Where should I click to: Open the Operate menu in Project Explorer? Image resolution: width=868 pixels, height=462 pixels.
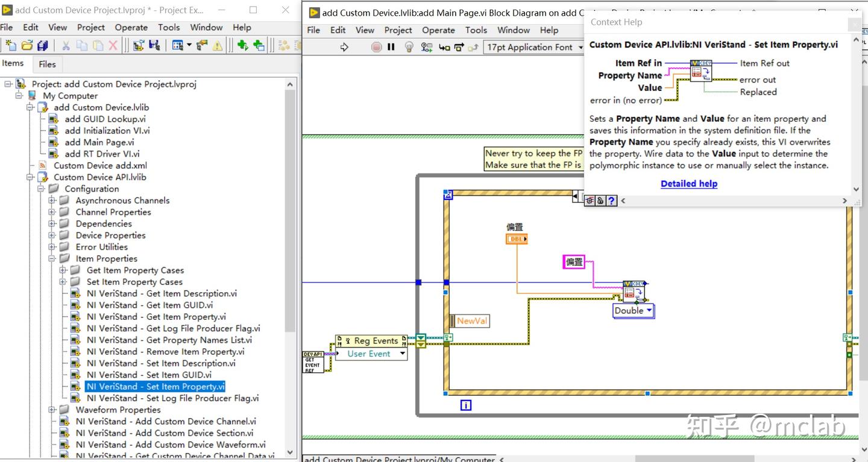coord(131,27)
